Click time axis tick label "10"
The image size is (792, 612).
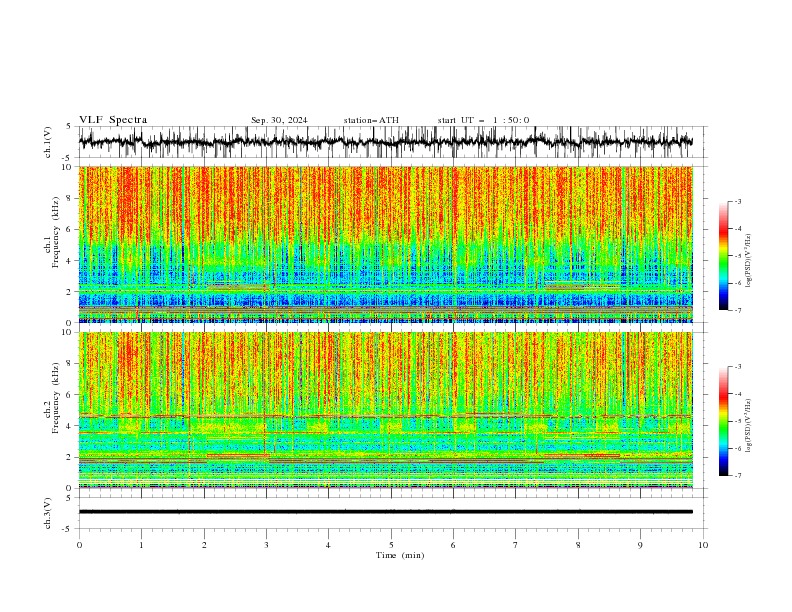703,545
